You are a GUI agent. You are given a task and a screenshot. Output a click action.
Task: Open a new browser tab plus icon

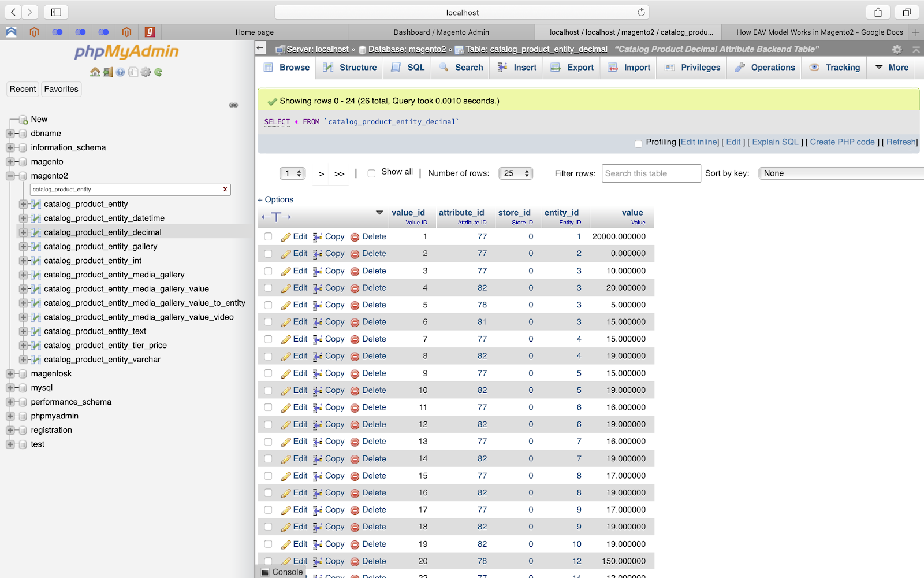pos(916,32)
